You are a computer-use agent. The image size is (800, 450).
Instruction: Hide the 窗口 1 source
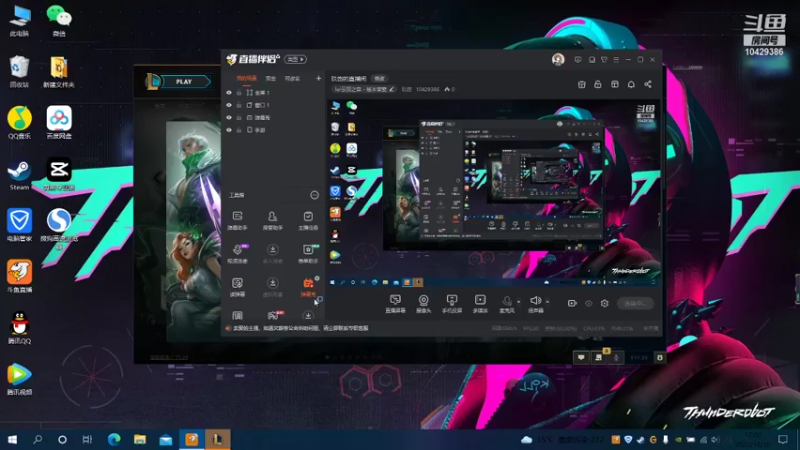click(229, 105)
